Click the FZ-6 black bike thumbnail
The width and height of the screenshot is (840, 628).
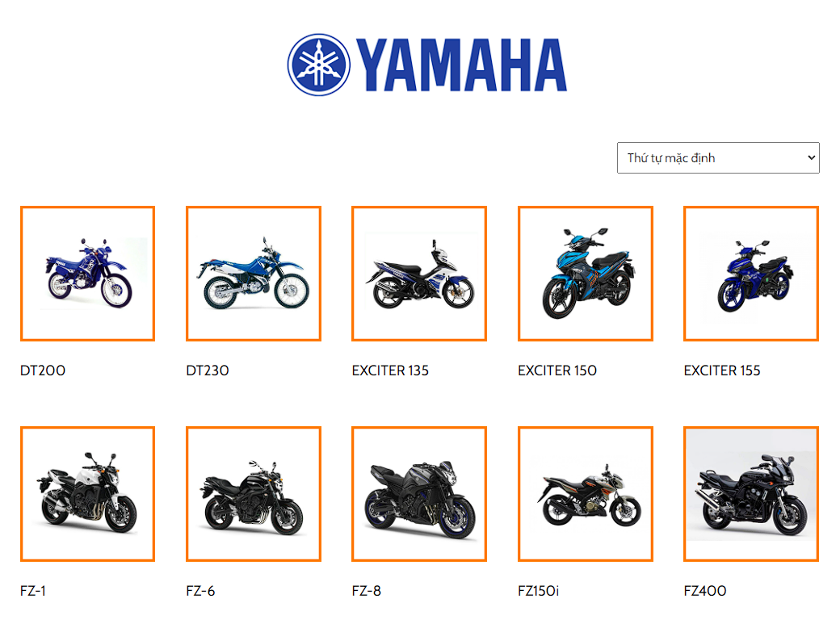(254, 494)
